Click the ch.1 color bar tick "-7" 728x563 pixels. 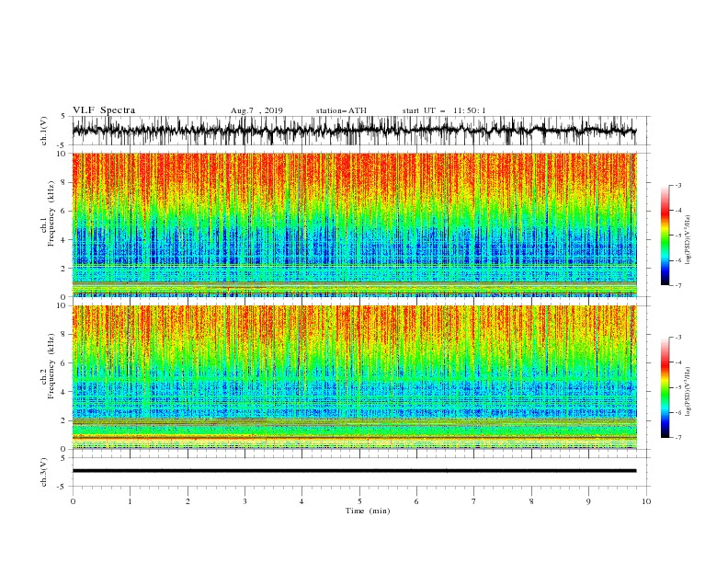[678, 285]
